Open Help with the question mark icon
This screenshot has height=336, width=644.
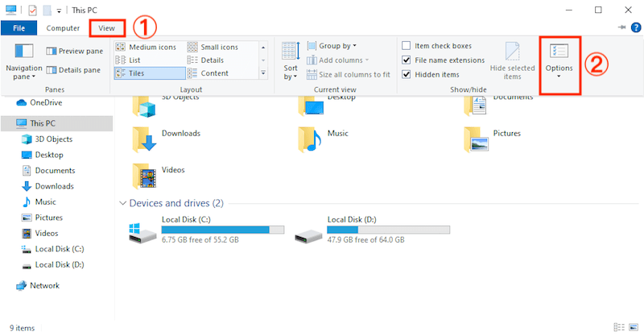pos(636,27)
